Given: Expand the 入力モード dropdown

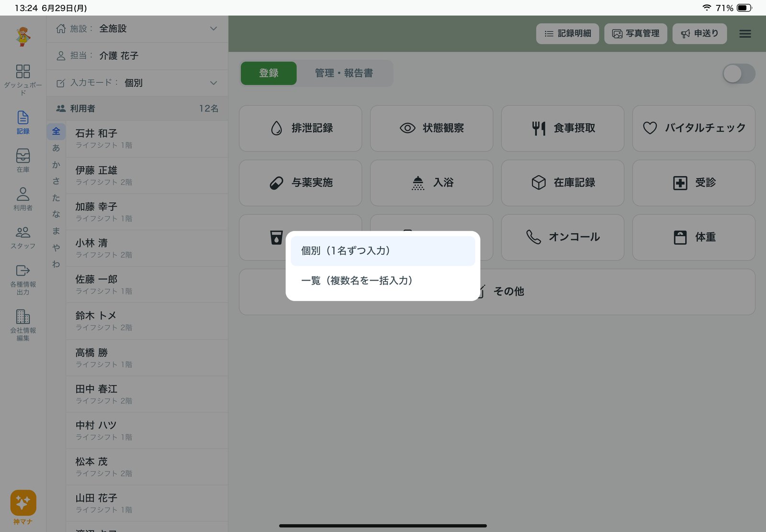Looking at the screenshot, I should pos(137,83).
